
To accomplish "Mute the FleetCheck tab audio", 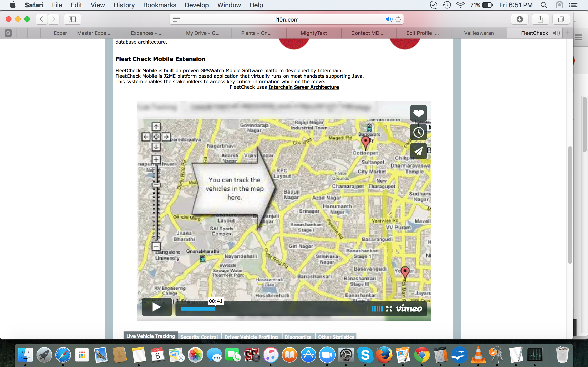I will click(x=556, y=33).
